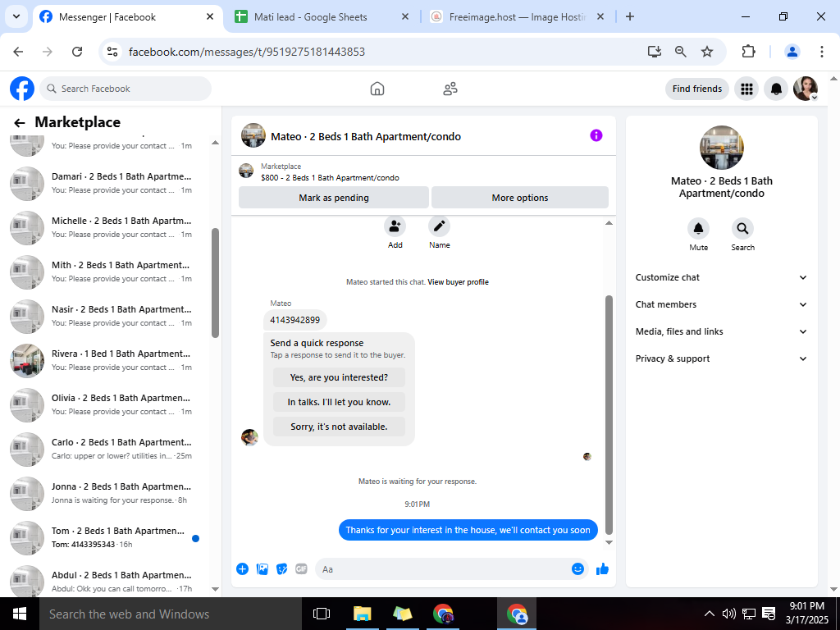
Task: Expand the Chat members section
Action: coord(721,304)
